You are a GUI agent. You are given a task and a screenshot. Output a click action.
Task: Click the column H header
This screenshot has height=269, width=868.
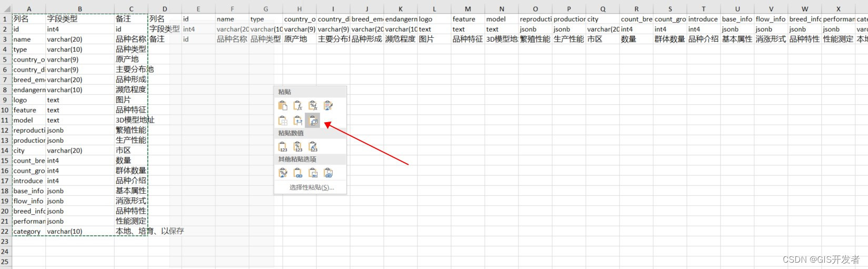tap(300, 9)
